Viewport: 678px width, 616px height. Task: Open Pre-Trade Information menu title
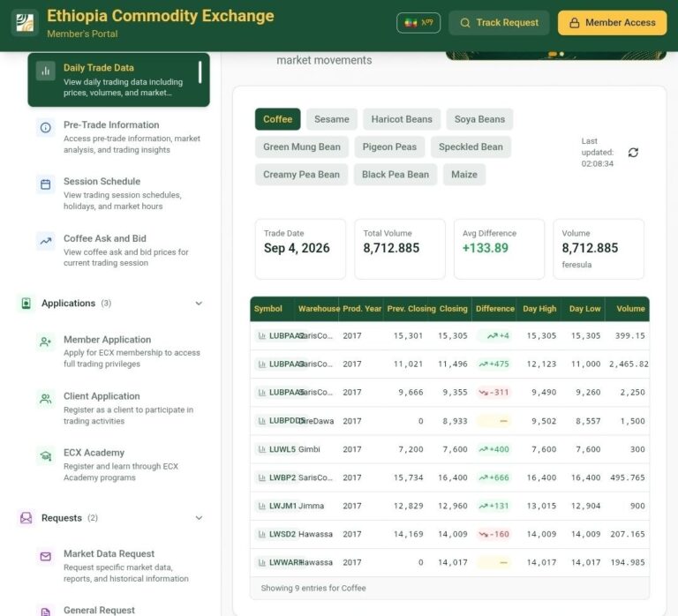pyautogui.click(x=111, y=125)
